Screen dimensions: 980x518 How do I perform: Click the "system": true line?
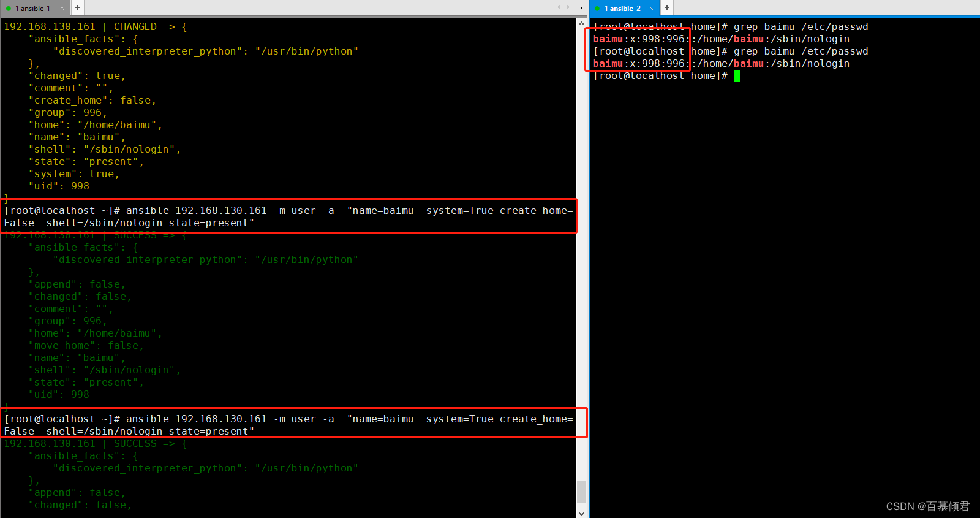[74, 174]
